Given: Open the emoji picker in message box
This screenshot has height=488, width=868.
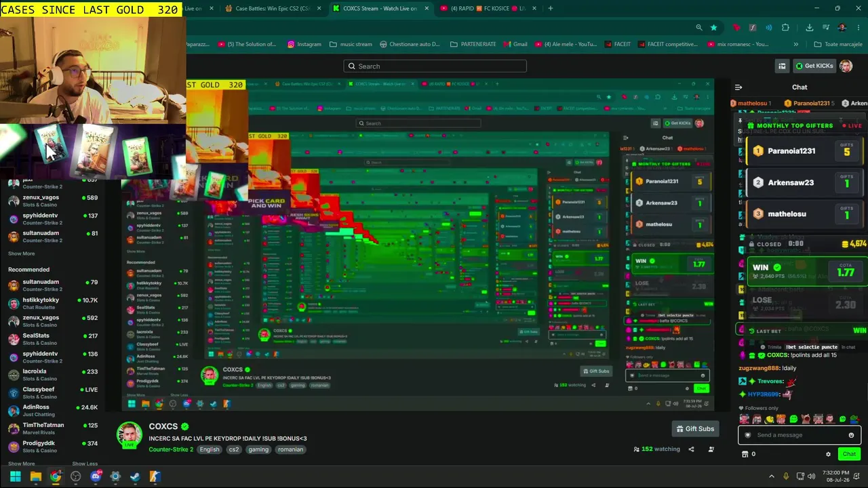Looking at the screenshot, I should (x=851, y=435).
